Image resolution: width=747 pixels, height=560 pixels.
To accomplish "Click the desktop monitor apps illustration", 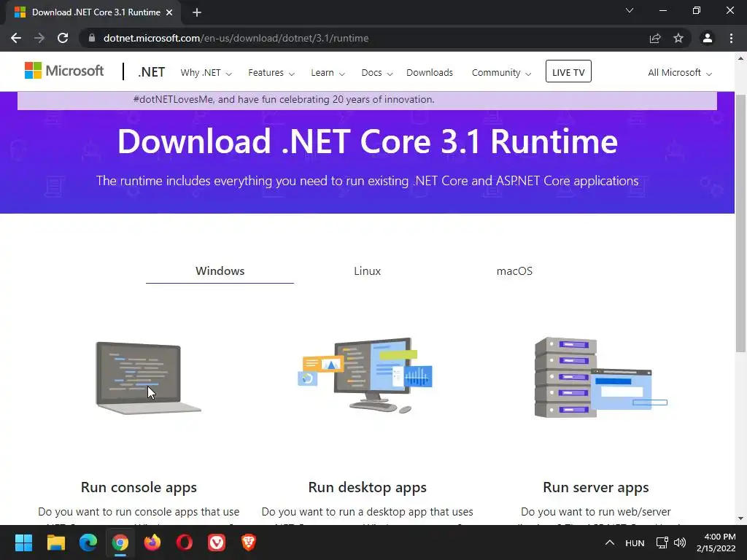I will 365,376.
